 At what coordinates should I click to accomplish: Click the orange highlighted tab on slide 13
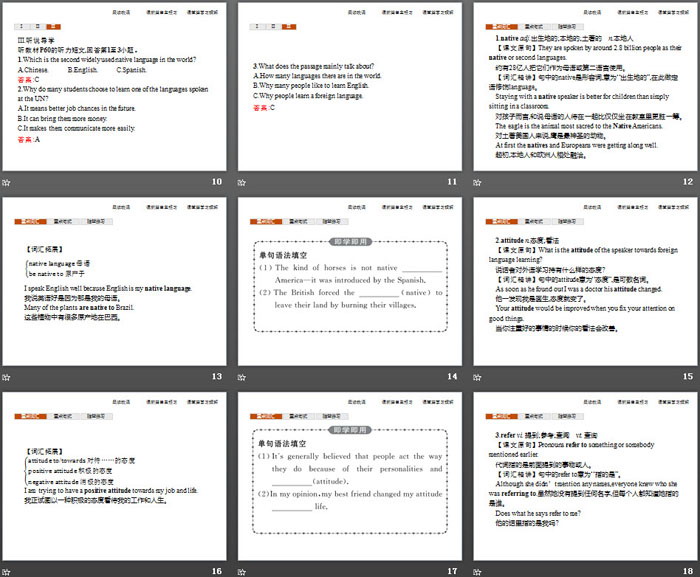pos(28,221)
